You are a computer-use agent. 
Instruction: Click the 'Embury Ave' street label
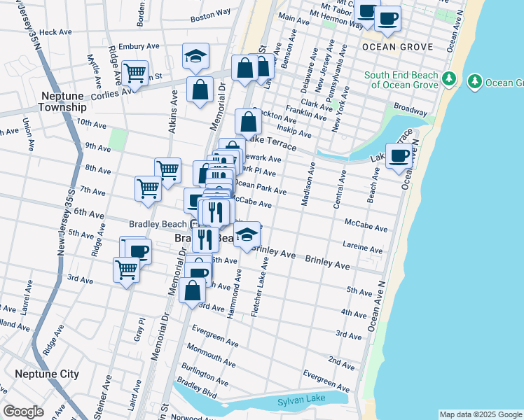[x=139, y=46]
